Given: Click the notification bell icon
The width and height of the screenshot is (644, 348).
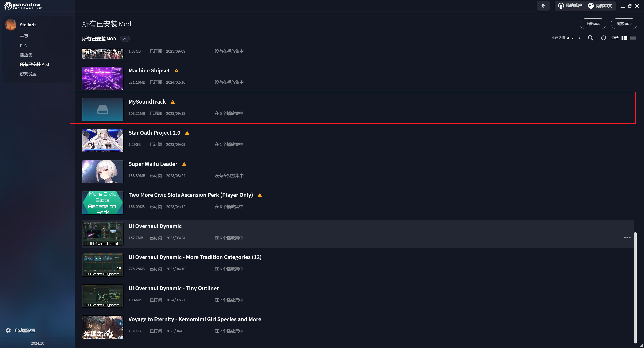Looking at the screenshot, I should (x=544, y=6).
